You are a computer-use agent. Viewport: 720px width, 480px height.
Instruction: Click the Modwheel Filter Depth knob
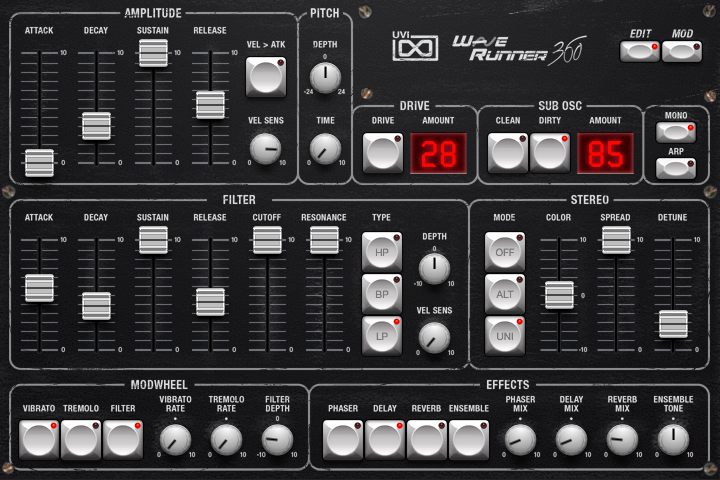(x=277, y=440)
